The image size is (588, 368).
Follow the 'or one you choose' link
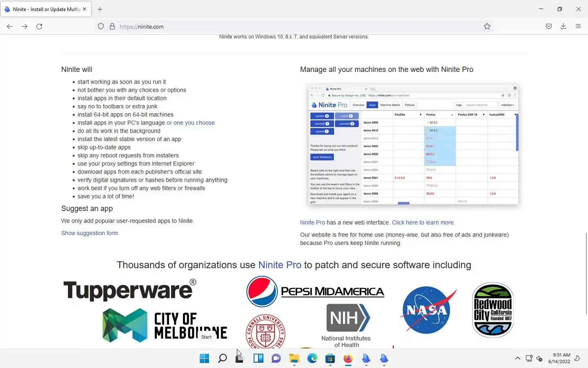click(191, 123)
